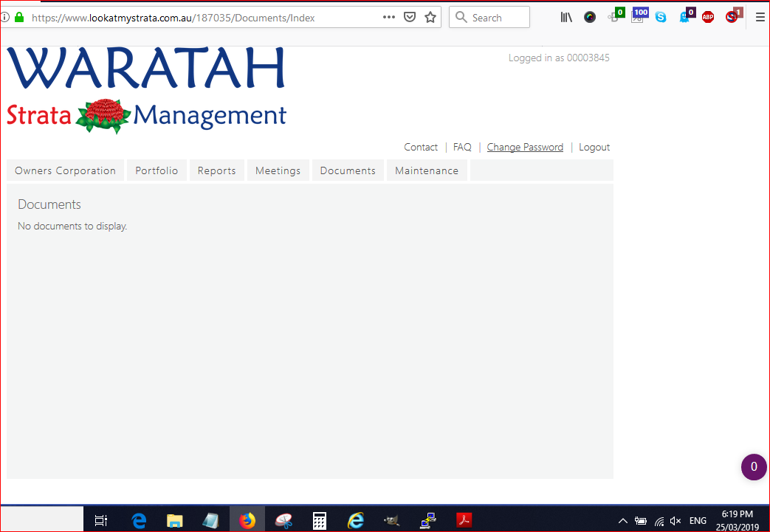Launch Adobe Acrobat Reader from taskbar
The width and height of the screenshot is (770, 532).
pyautogui.click(x=464, y=520)
